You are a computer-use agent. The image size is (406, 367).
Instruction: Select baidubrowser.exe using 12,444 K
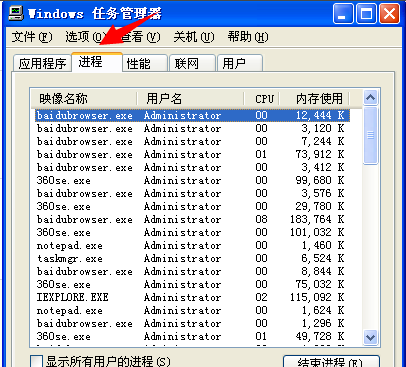click(x=192, y=115)
